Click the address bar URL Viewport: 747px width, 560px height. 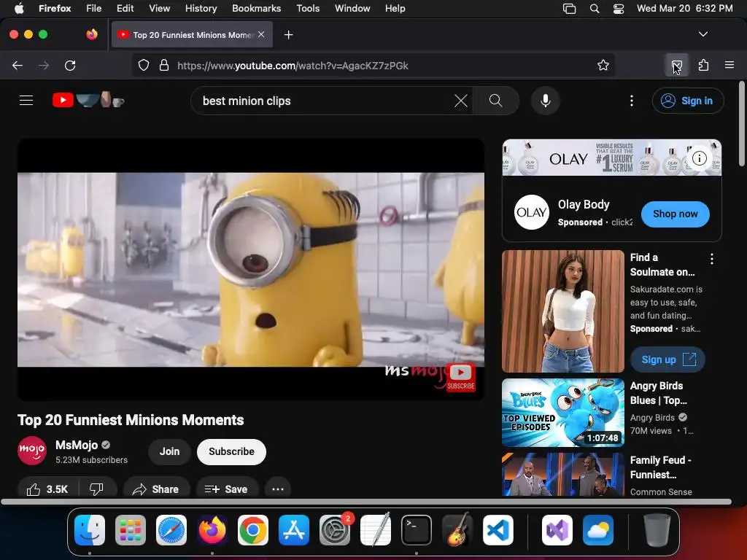pyautogui.click(x=293, y=66)
